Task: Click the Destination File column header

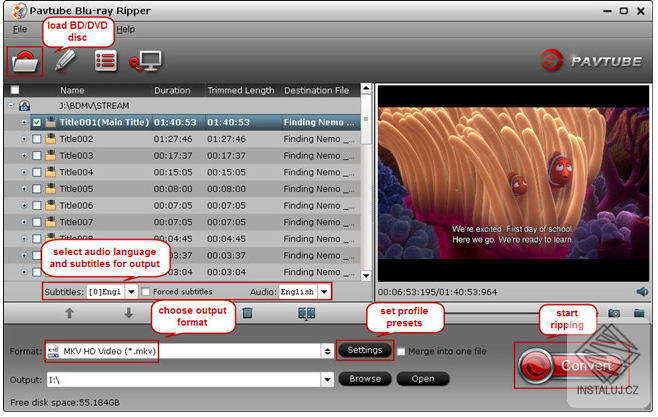Action: coord(317,90)
